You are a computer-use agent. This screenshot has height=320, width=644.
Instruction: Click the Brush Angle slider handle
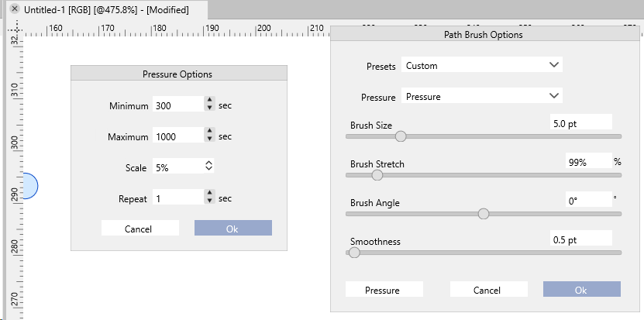(x=484, y=214)
